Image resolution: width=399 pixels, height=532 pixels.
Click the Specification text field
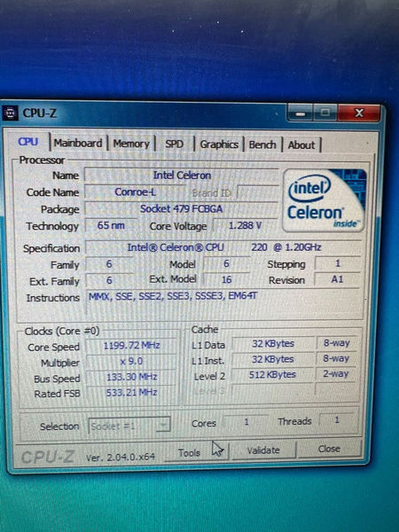tap(223, 247)
